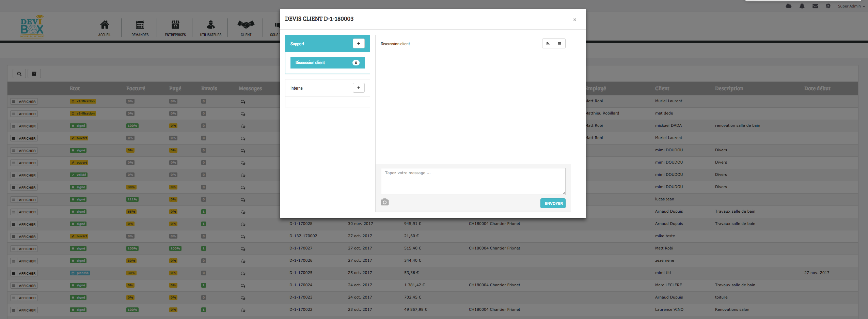This screenshot has width=868, height=319.
Task: Open messages icon on D-1-170023 row
Action: tap(243, 298)
